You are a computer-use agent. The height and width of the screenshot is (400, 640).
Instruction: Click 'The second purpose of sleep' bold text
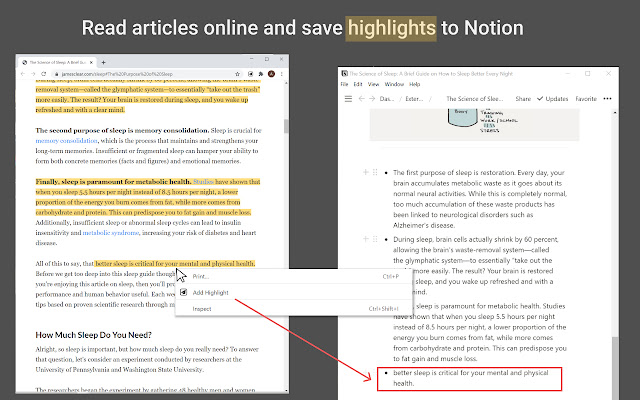(x=122, y=131)
